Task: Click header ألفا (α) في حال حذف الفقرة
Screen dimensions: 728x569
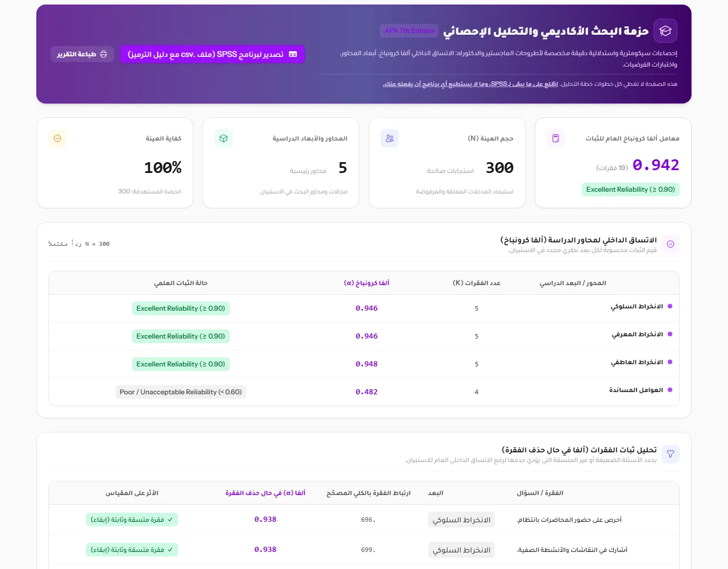Action: (265, 493)
